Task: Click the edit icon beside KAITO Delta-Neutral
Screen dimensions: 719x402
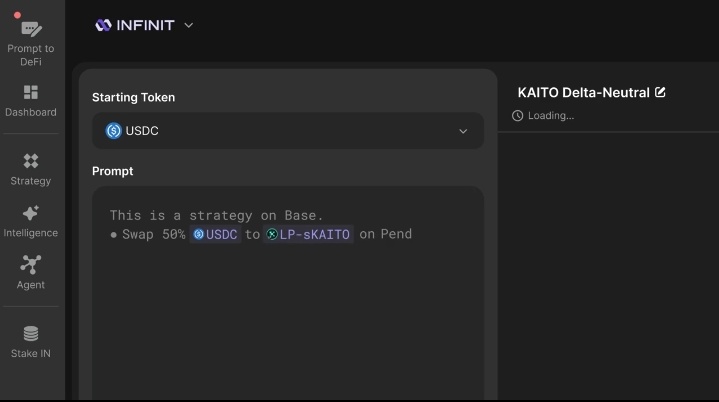Action: click(x=660, y=92)
